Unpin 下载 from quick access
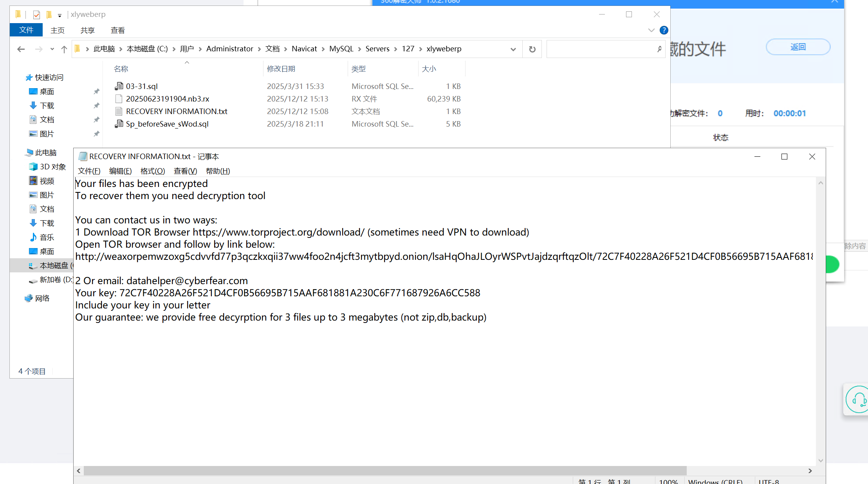868x484 pixels. tap(96, 105)
